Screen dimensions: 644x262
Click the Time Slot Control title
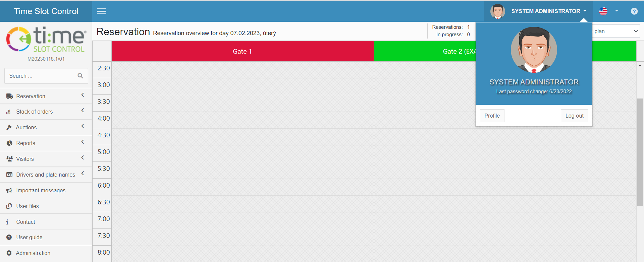pyautogui.click(x=46, y=11)
